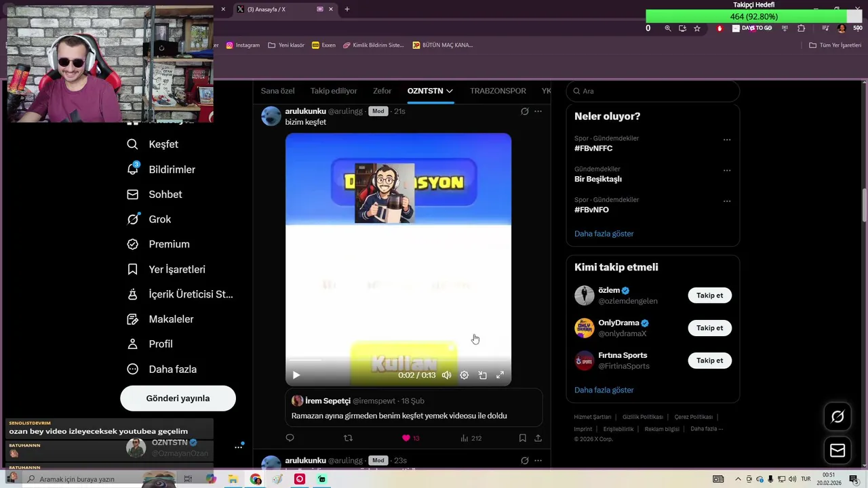
Task: Open the floating messages button
Action: [x=837, y=450]
